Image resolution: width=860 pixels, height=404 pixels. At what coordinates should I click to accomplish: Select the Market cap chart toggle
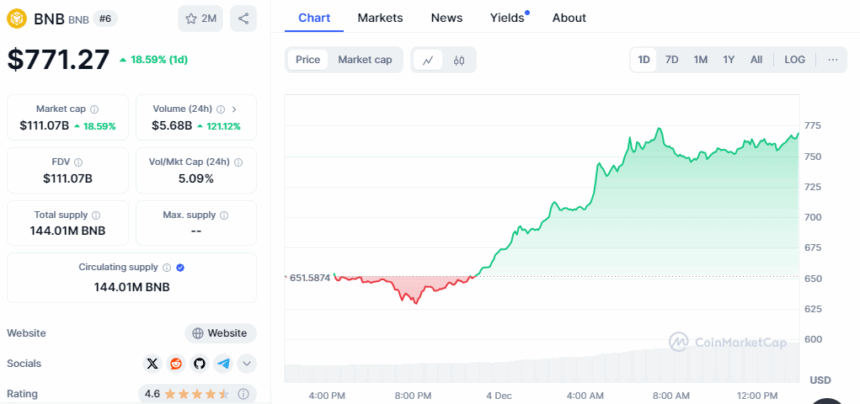[365, 60]
